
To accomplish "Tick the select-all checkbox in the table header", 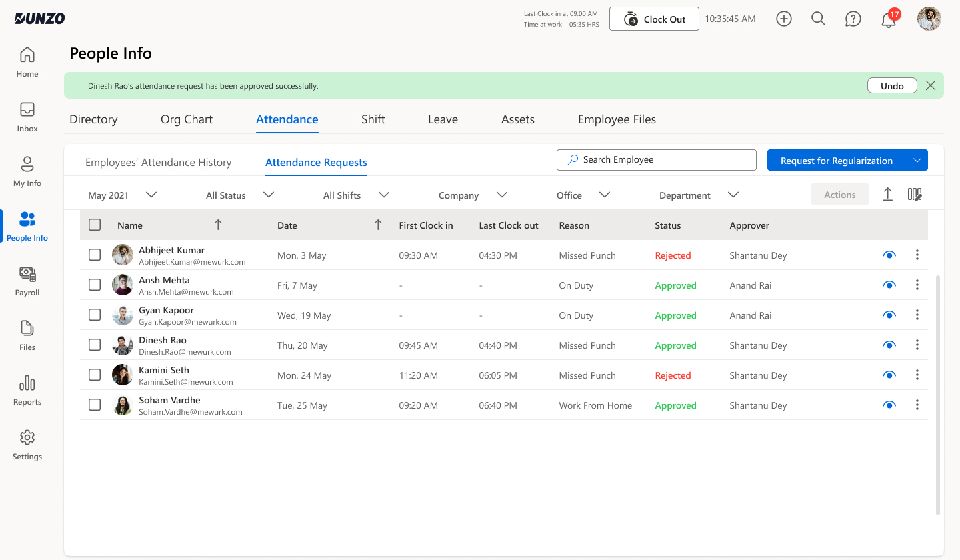I will [94, 225].
